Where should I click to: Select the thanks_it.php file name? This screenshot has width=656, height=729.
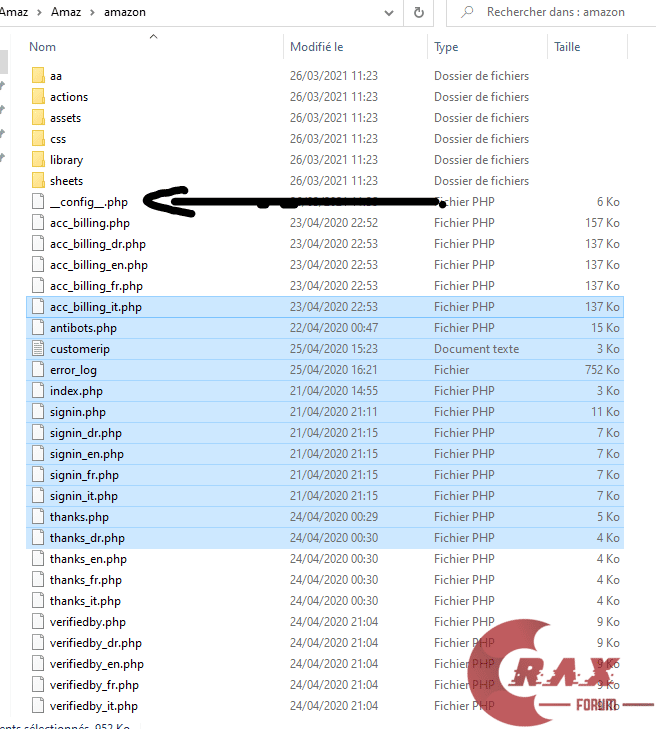[85, 601]
